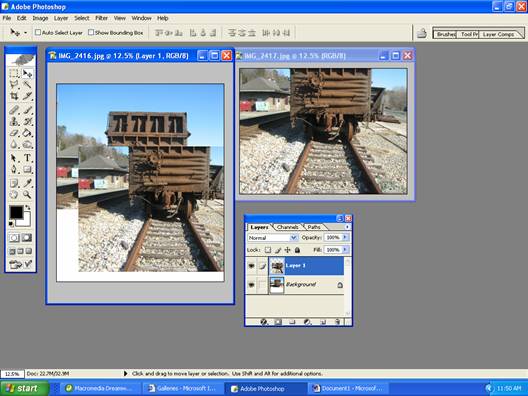Click the black foreground color swatch

click(16, 212)
